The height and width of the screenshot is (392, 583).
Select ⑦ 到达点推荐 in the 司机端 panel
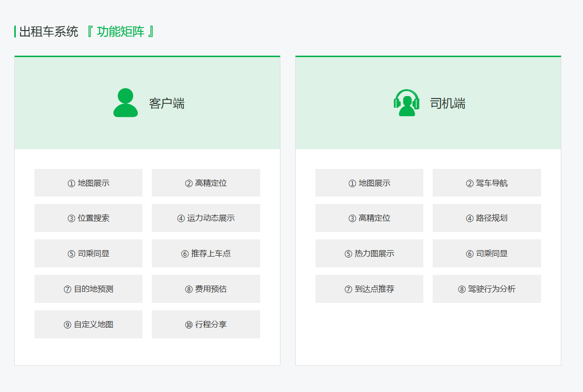point(369,289)
